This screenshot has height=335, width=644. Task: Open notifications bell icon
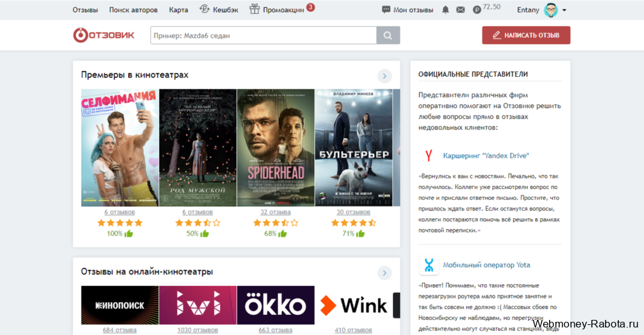446,10
